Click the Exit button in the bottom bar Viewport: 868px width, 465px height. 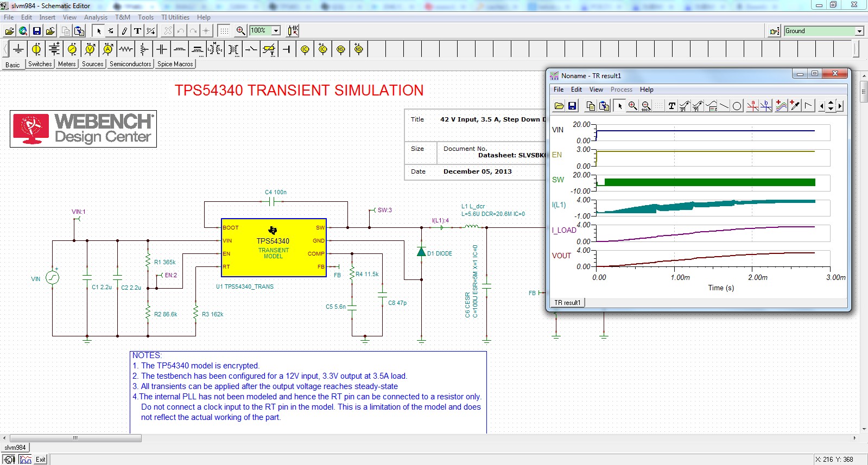(41, 460)
